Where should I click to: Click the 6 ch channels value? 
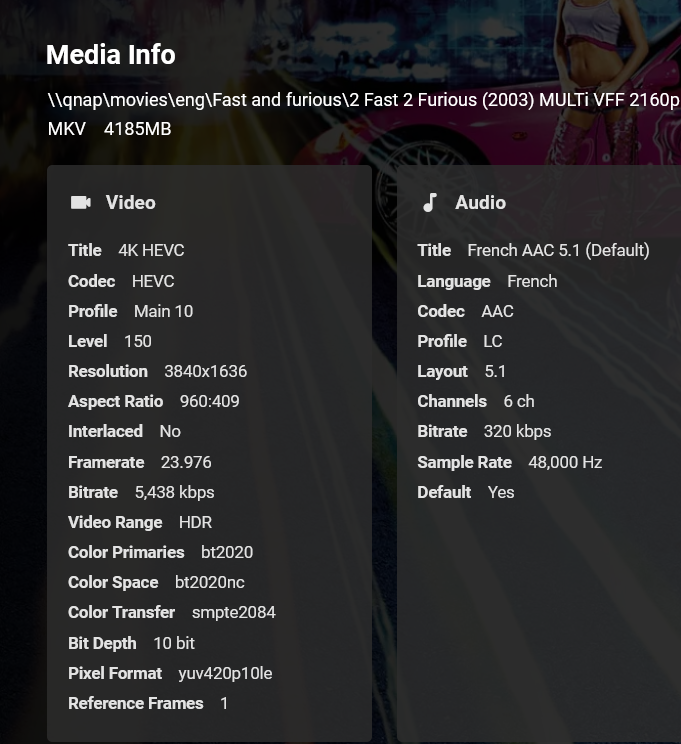[x=519, y=401]
